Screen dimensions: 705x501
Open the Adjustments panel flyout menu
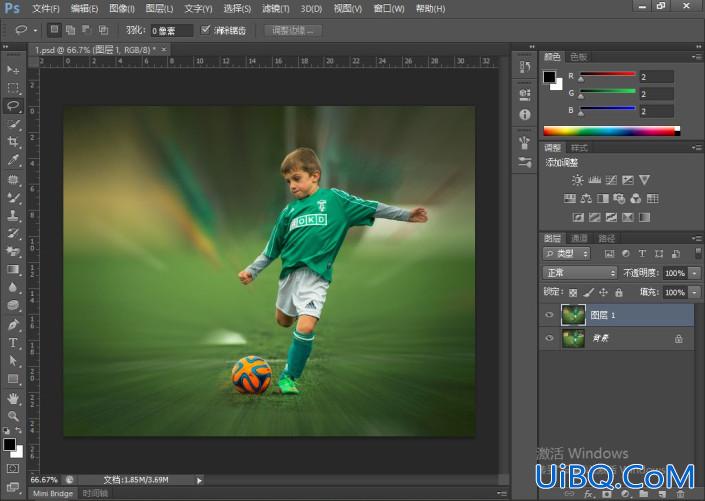pyautogui.click(x=697, y=148)
